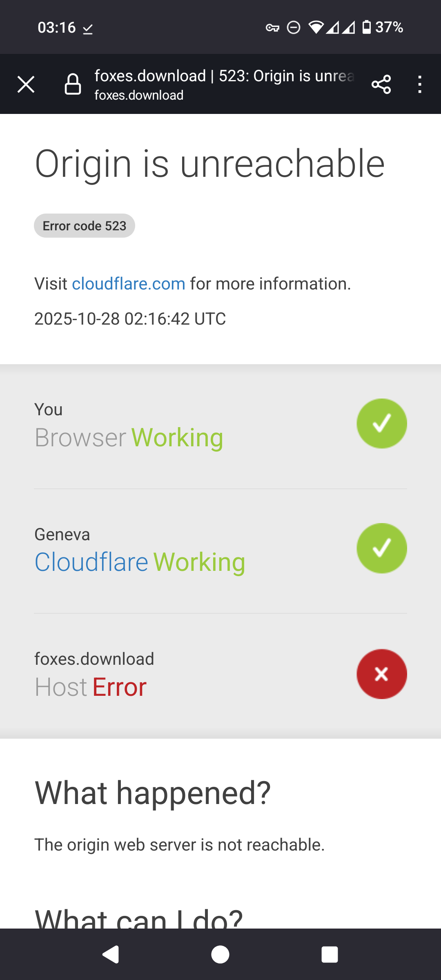Tap the Origin is unreachable heading

click(x=210, y=164)
